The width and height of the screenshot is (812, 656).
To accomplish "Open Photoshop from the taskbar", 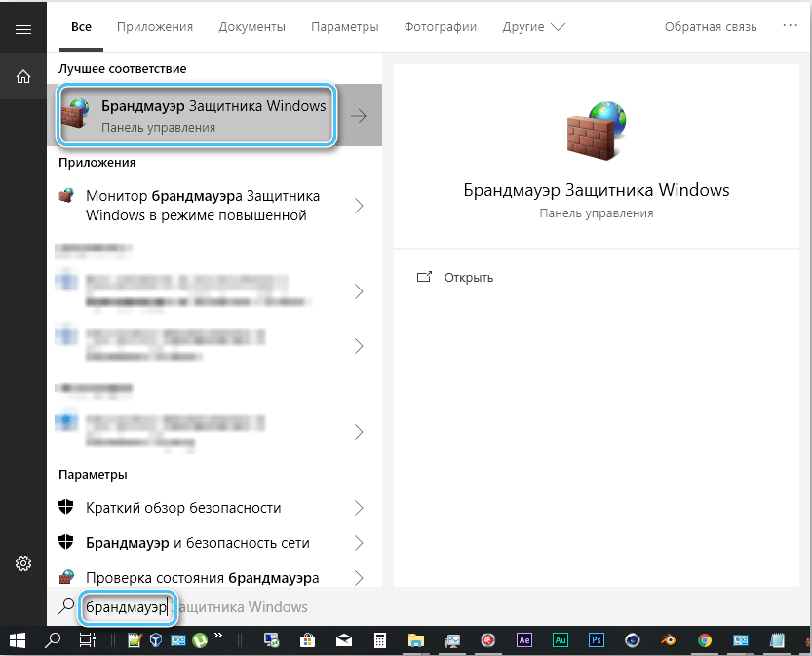I will [596, 640].
